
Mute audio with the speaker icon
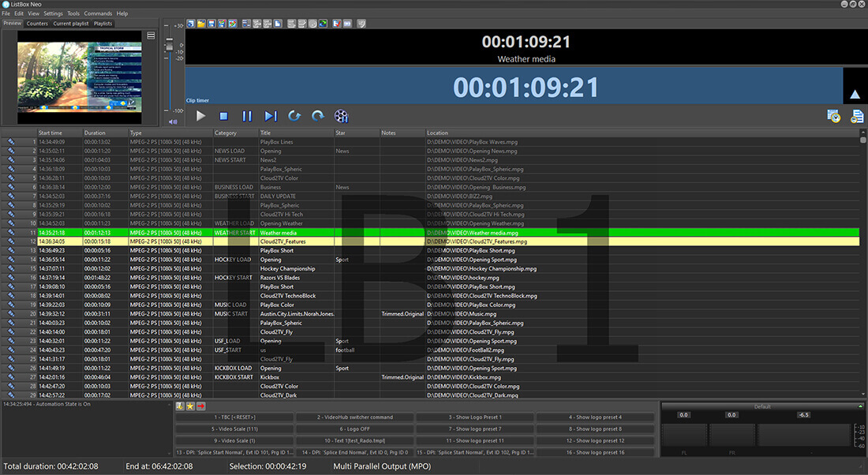pos(173,122)
